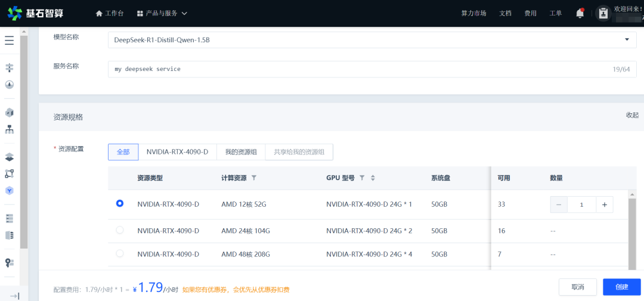
Task: Open the notification bell
Action: (580, 13)
